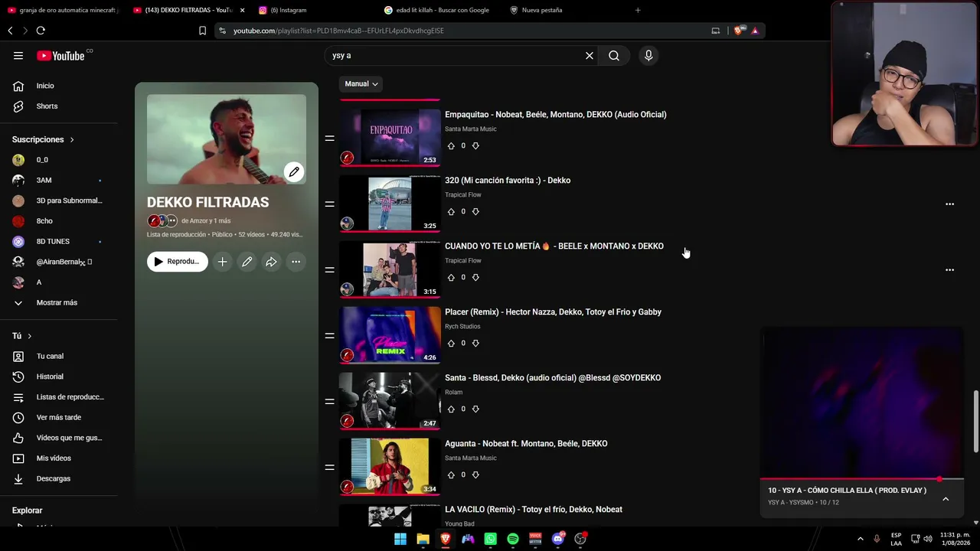
Task: Open a new browser tab with plus
Action: [638, 10]
